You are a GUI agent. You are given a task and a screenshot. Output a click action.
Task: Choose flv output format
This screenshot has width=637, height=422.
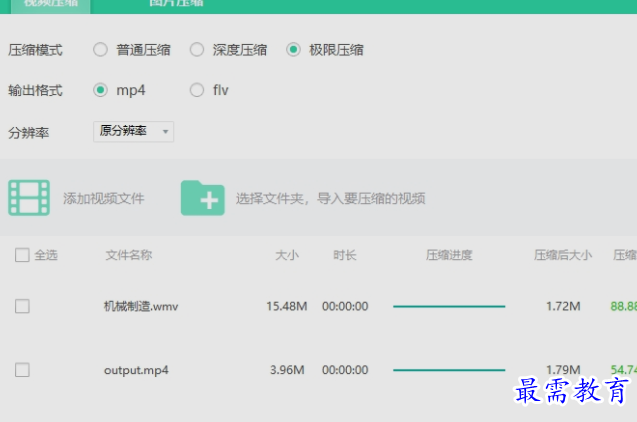click(x=197, y=90)
